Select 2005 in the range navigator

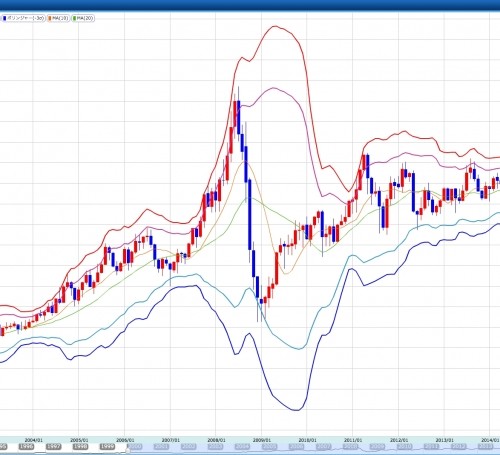(269, 446)
